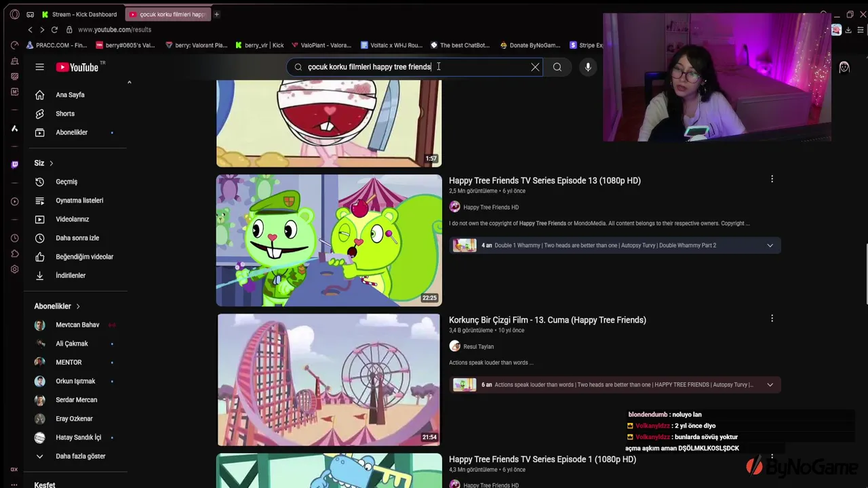Open the 13. Cuma roller coaster thumbnail
Image resolution: width=868 pixels, height=488 pixels.
point(329,380)
